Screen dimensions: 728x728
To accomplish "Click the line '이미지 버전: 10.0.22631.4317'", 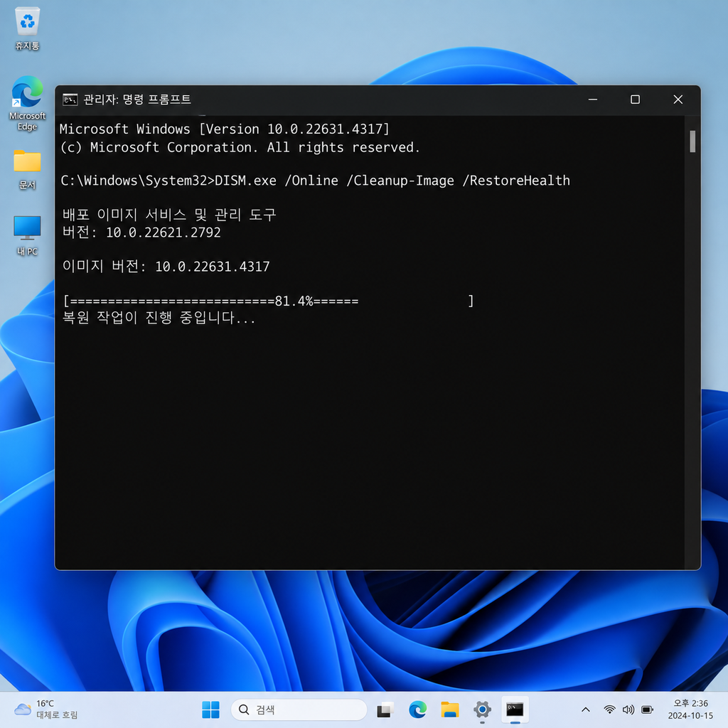I will [166, 267].
